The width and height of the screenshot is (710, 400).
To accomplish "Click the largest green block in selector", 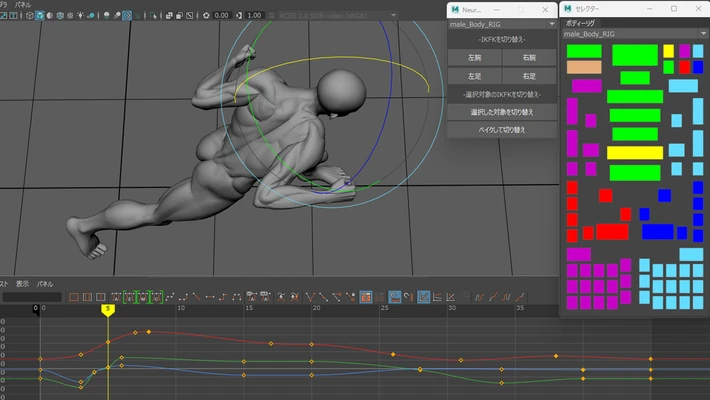I will (635, 55).
